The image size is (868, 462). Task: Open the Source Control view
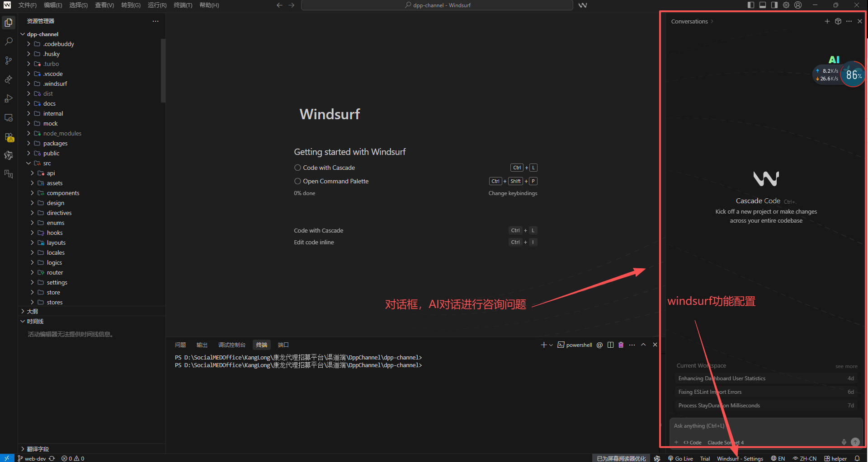click(x=9, y=61)
